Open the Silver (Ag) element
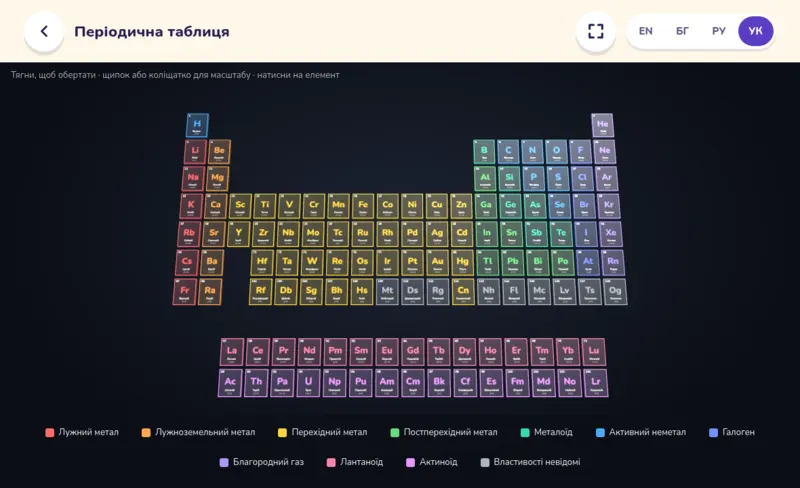Image resolution: width=800 pixels, height=488 pixels. (437, 234)
